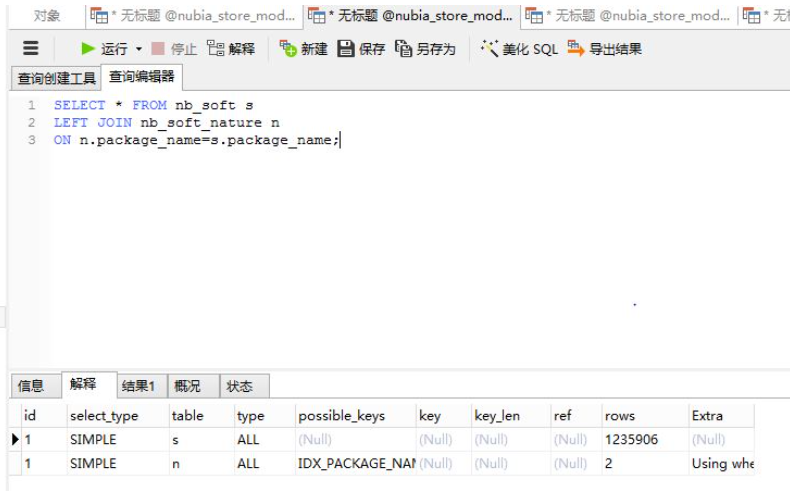
Task: Click line number 2 in gutter
Action: point(32,122)
